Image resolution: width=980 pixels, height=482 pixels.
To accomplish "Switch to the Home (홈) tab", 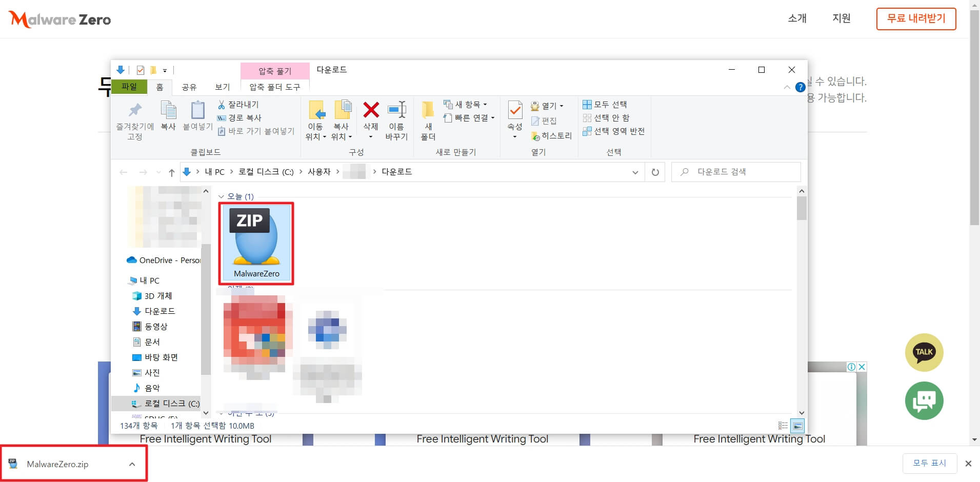I will click(x=160, y=87).
